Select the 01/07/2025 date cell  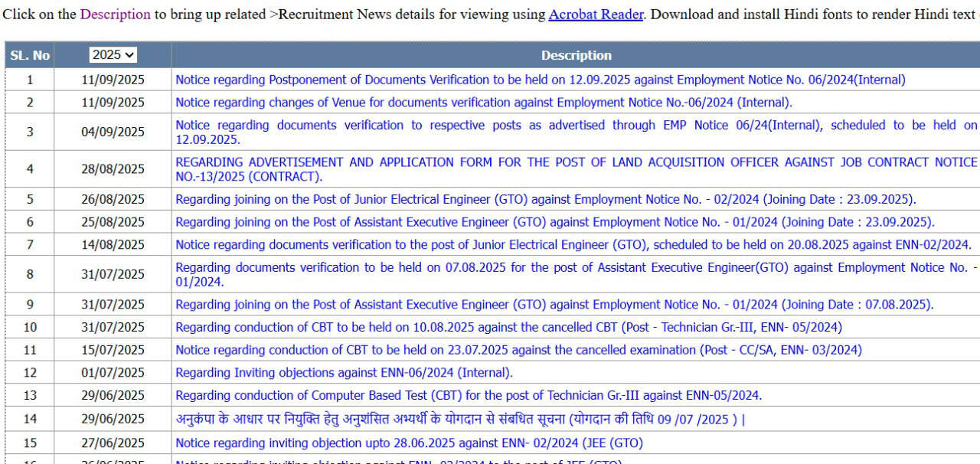coord(113,374)
